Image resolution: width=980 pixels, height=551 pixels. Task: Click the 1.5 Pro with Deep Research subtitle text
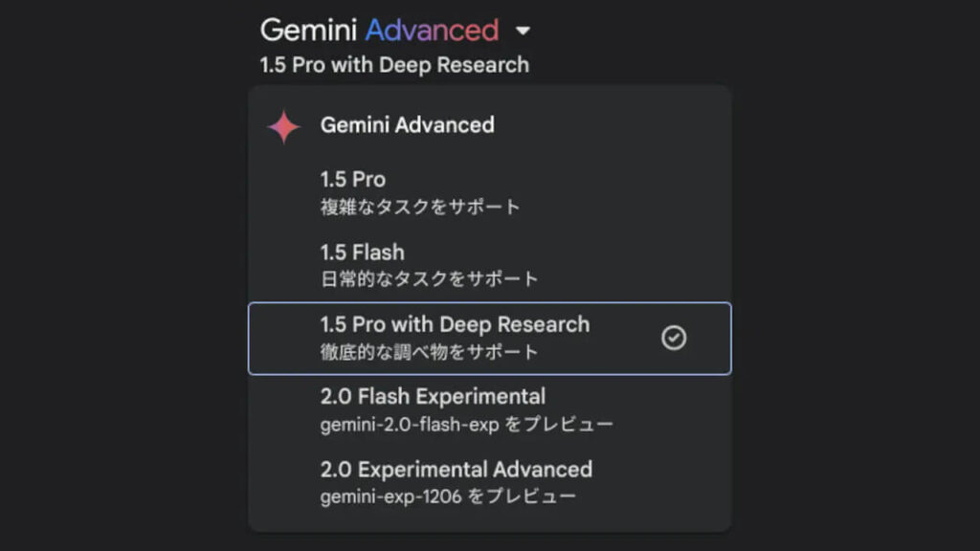point(394,65)
